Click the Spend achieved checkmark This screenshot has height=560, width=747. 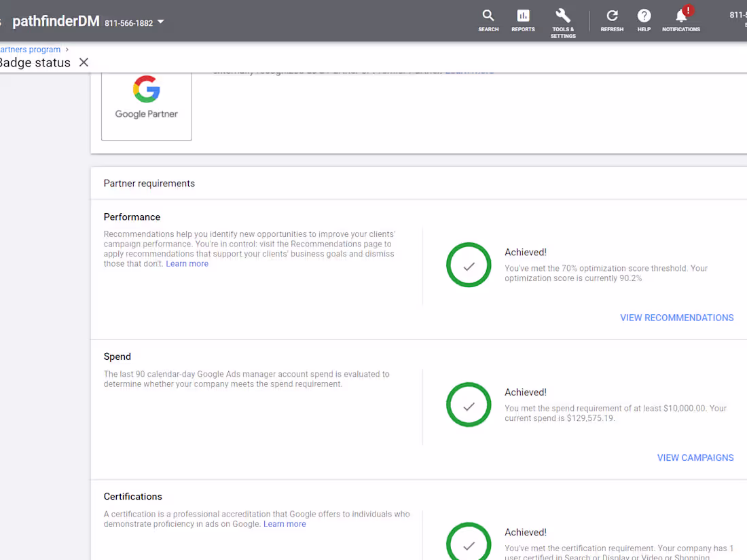[x=469, y=405]
